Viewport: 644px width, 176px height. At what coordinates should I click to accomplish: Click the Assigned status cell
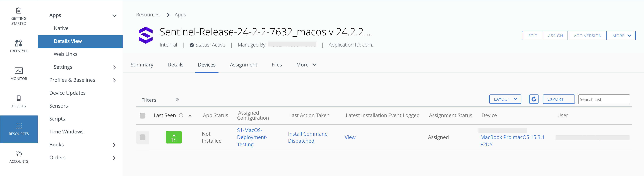pyautogui.click(x=438, y=137)
